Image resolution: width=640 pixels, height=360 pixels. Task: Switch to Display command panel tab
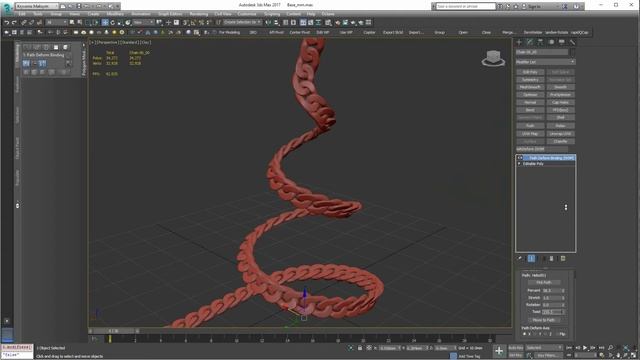(562, 42)
